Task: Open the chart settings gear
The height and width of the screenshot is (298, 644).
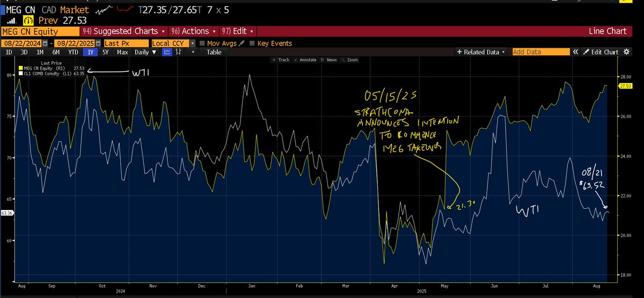Action: tap(627, 52)
